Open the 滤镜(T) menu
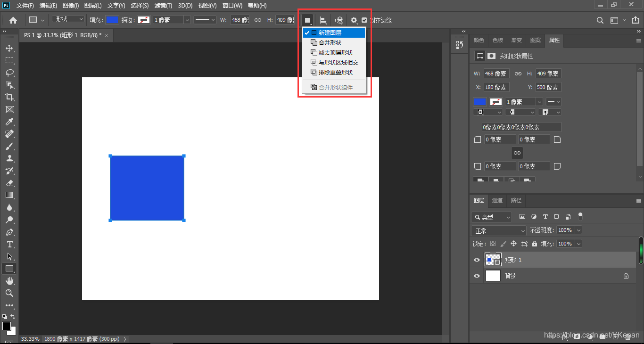The height and width of the screenshot is (344, 644). coord(163,6)
